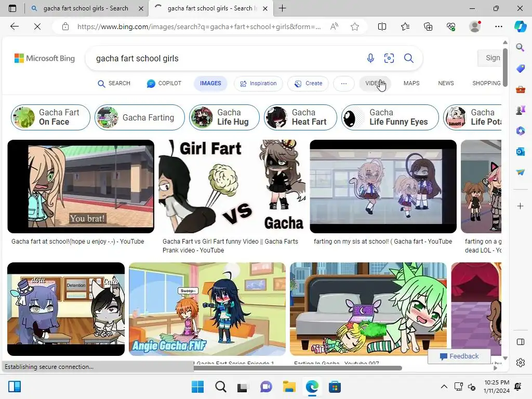This screenshot has width=532, height=399.
Task: Open Microsoft Store from taskbar
Action: (x=335, y=387)
